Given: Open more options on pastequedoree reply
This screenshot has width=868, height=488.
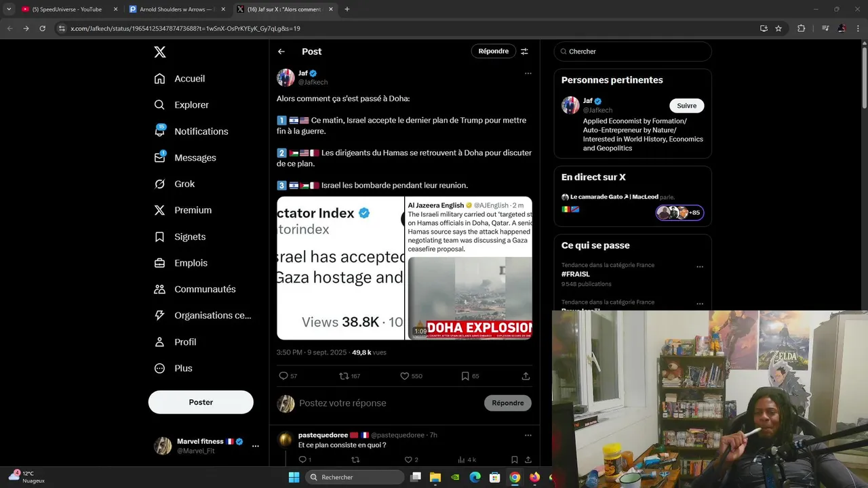Looking at the screenshot, I should [x=528, y=435].
